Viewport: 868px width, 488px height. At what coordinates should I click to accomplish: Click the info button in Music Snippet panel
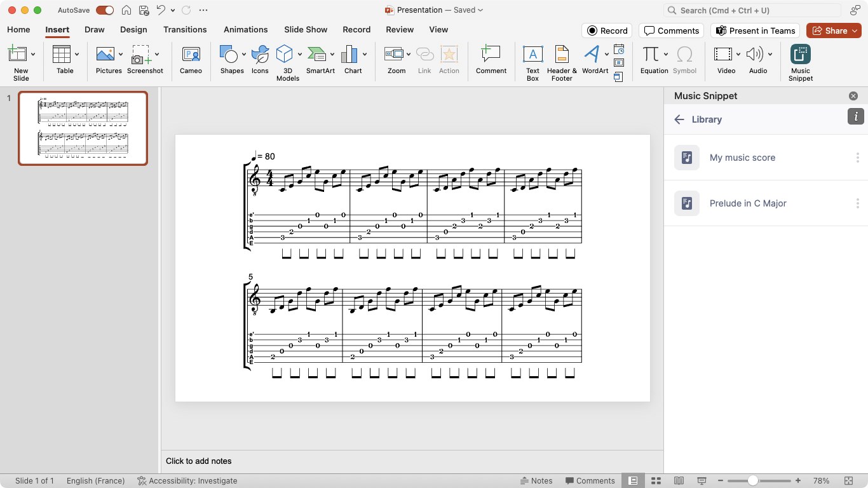tap(856, 116)
